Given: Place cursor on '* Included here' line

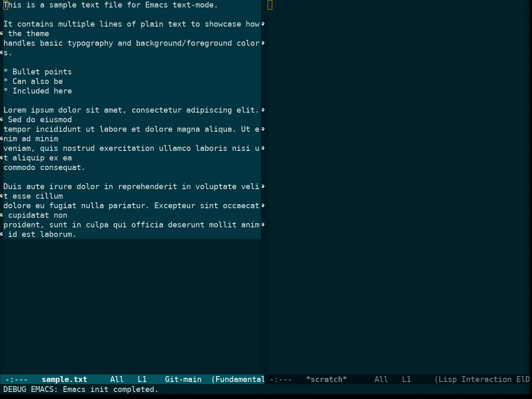Looking at the screenshot, I should 37,91.
